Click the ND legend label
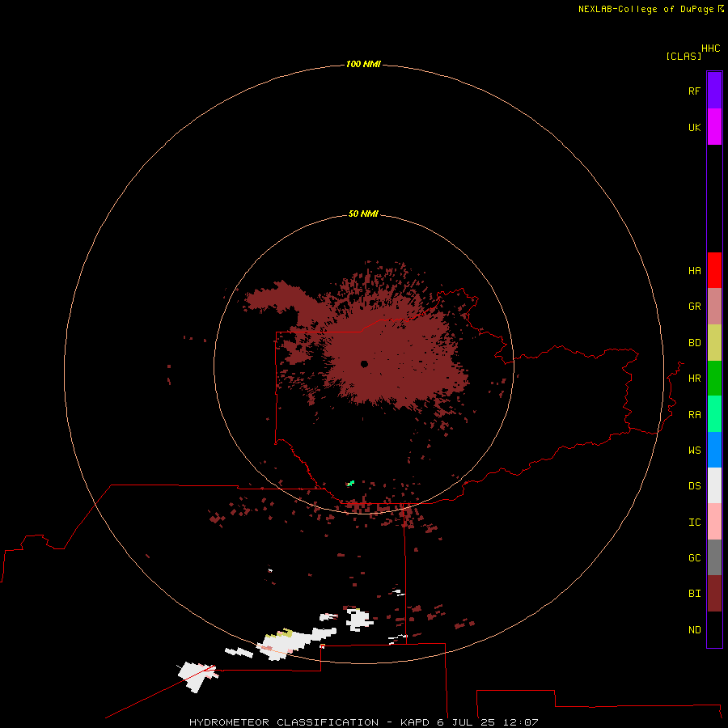This screenshot has height=728, width=728. point(694,630)
